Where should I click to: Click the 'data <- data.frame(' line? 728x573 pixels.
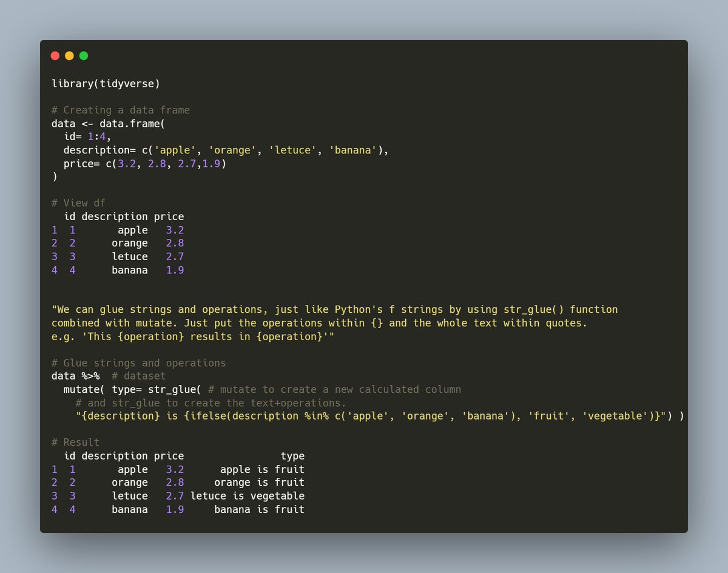[x=109, y=123]
